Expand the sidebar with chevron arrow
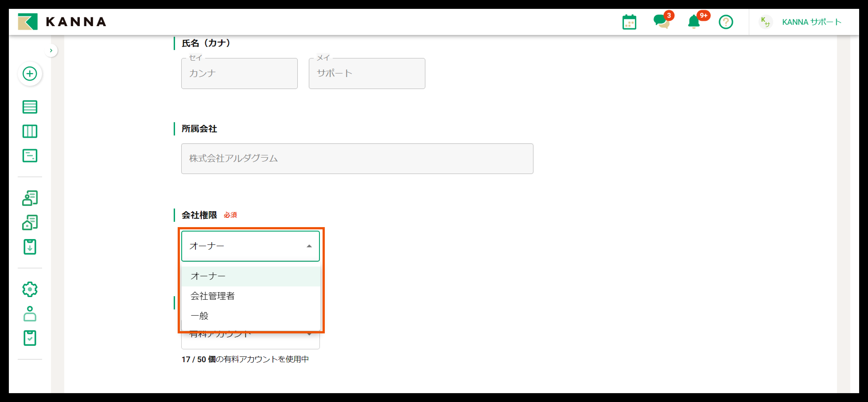 tap(51, 50)
